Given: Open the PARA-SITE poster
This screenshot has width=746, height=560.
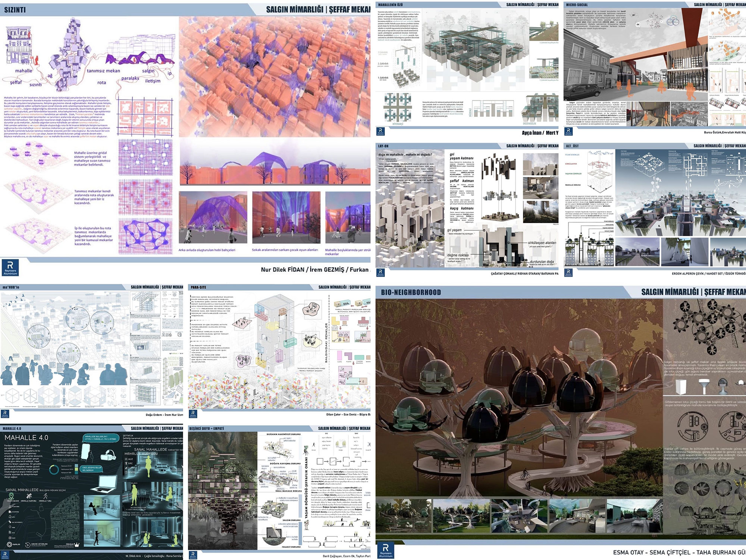Looking at the screenshot, I should coord(279,351).
